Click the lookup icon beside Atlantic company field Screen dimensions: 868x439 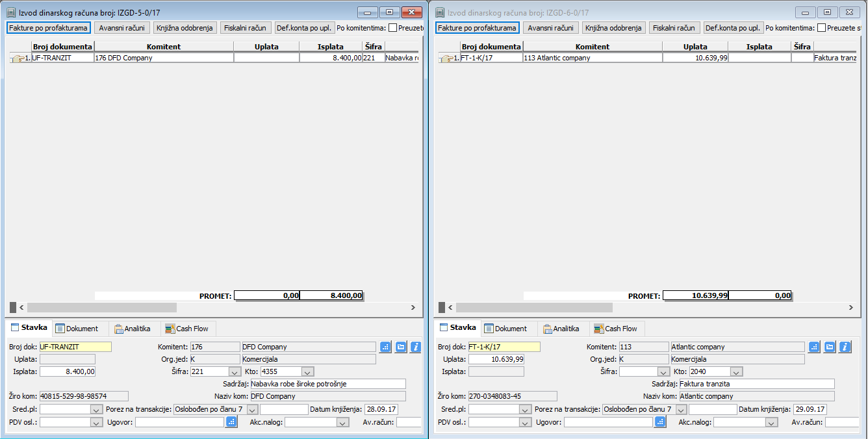coord(815,347)
